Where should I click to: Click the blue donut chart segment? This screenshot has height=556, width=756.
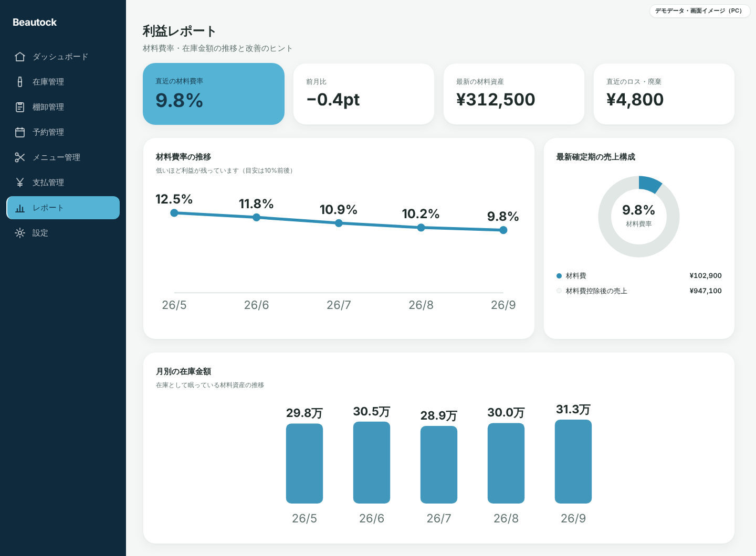click(649, 184)
